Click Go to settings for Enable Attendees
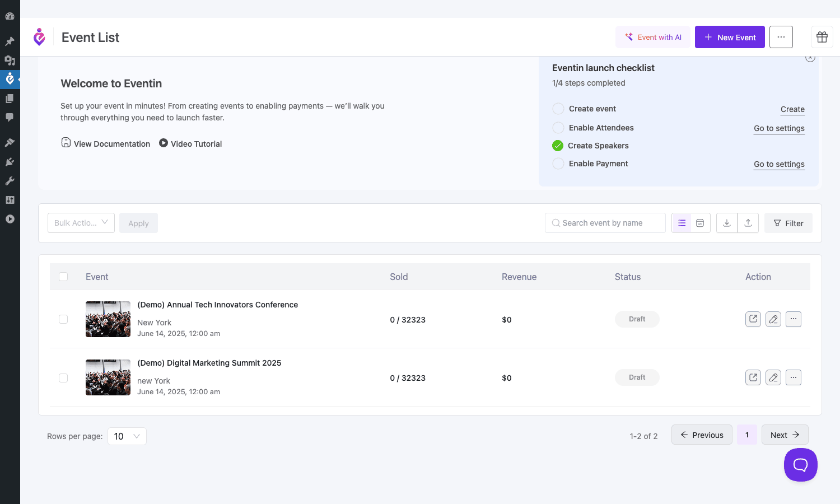The image size is (840, 504). [779, 128]
